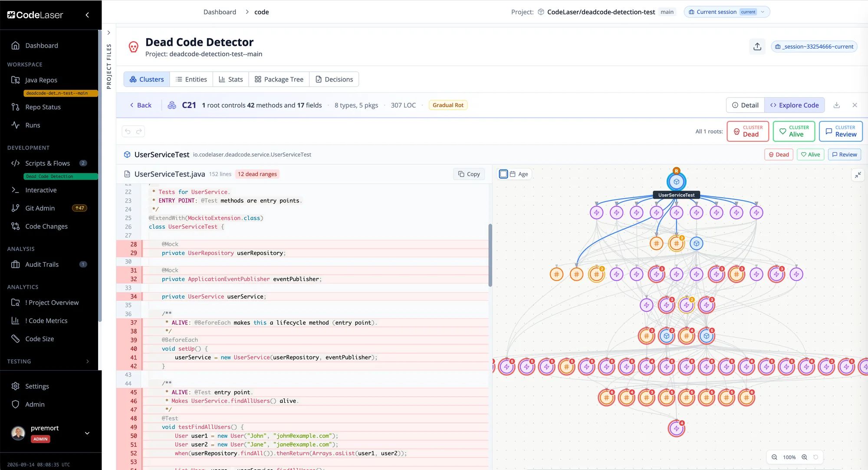Screen dimensions: 868x470
Task: Collapse the CodeLaser sidebar with the chevron
Action: tap(87, 15)
